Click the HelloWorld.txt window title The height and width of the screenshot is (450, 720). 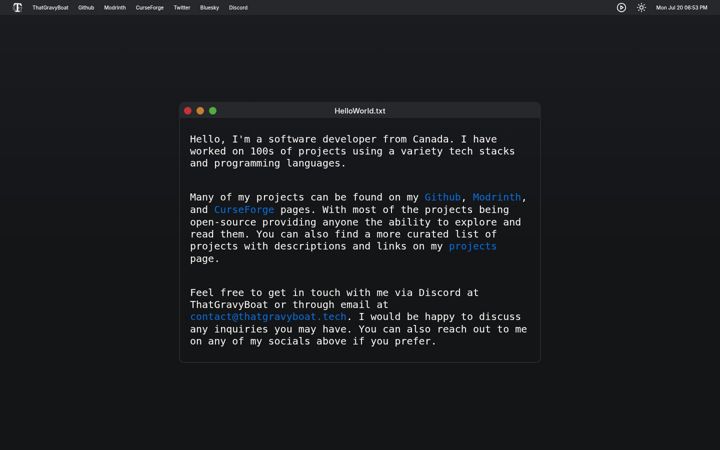coord(360,111)
